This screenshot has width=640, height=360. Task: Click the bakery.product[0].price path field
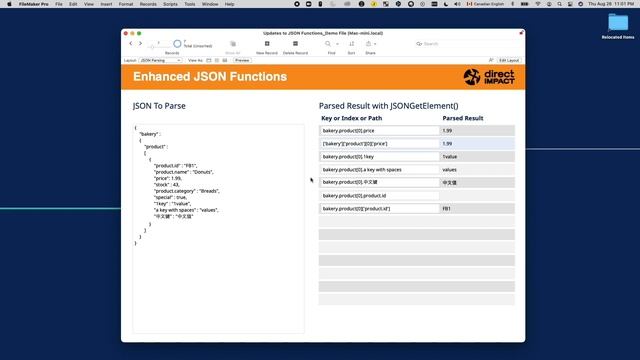379,131
